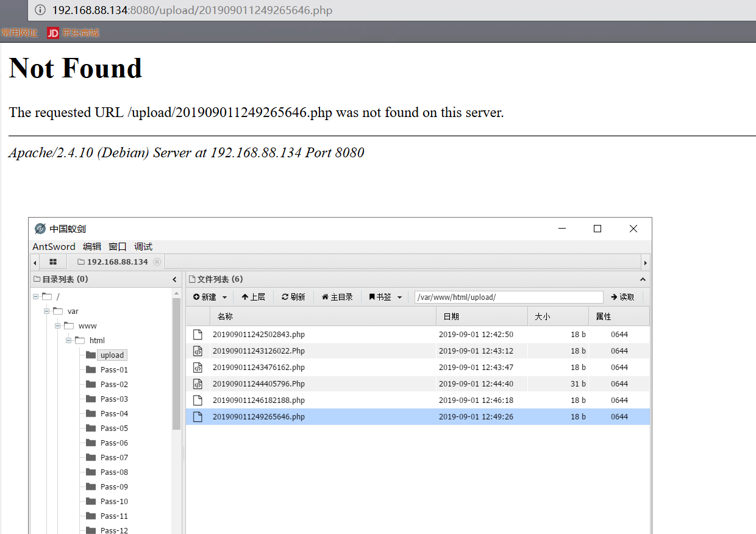The width and height of the screenshot is (756, 534).
Task: Open the 新建 dropdown menu
Action: (210, 297)
